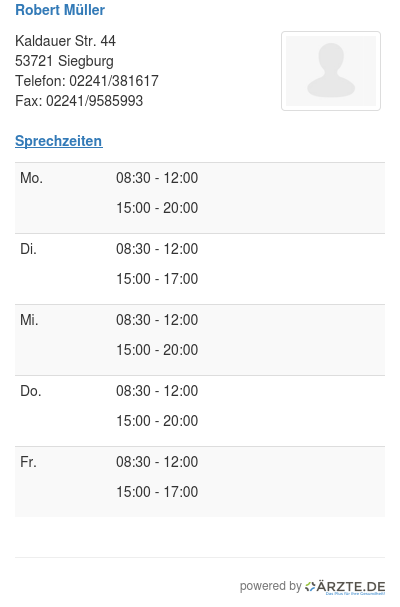Viewport: 400px width, 607px height.
Task: Click the Di. day label
Action: tap(28, 249)
